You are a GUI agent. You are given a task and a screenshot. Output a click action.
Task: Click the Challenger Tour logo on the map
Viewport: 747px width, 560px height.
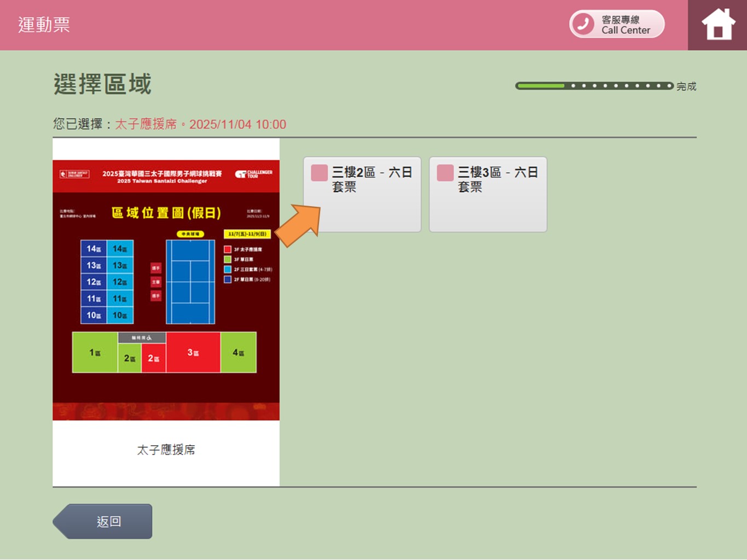[253, 174]
